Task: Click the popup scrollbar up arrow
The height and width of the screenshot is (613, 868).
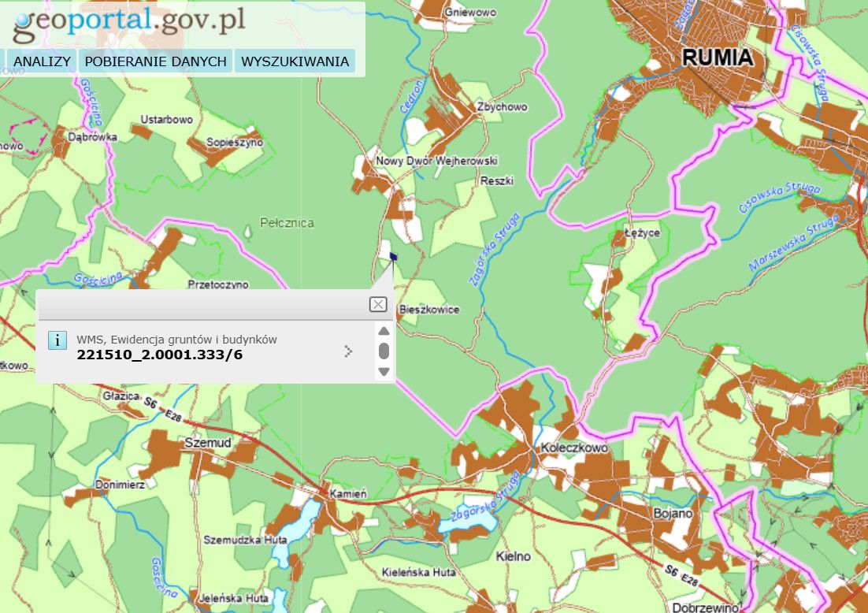Action: [384, 331]
